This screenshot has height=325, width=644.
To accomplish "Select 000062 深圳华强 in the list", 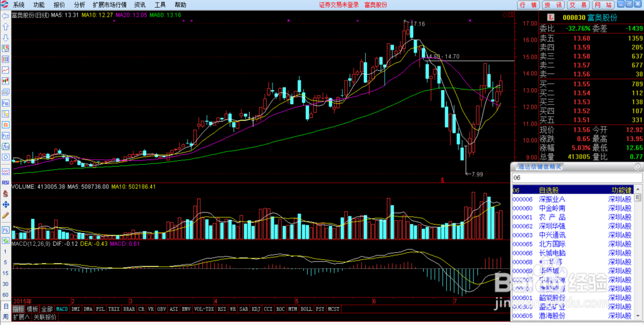I will [573, 226].
